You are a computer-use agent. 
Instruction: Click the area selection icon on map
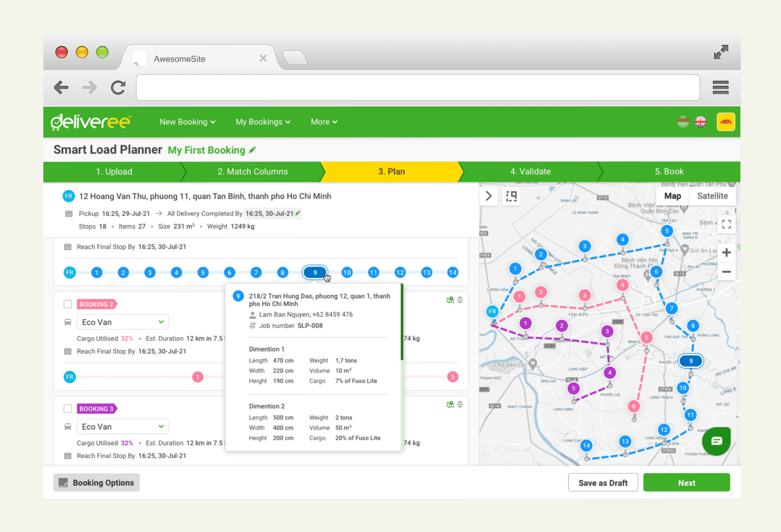pyautogui.click(x=511, y=196)
